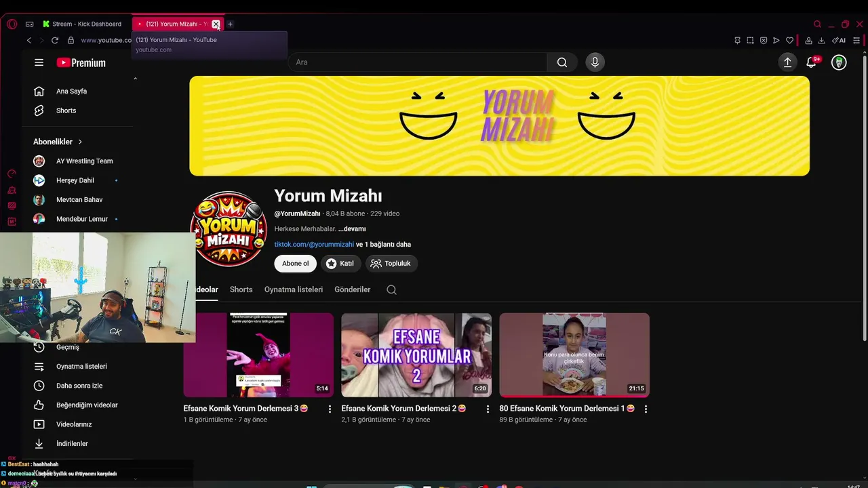Add page to bookmarks heart
The width and height of the screenshot is (868, 488).
[x=789, y=40]
